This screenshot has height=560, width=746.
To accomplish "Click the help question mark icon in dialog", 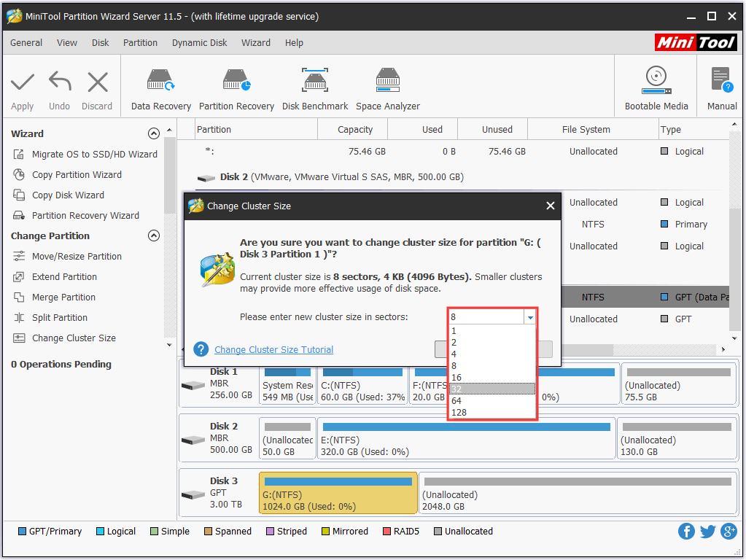I will click(201, 349).
